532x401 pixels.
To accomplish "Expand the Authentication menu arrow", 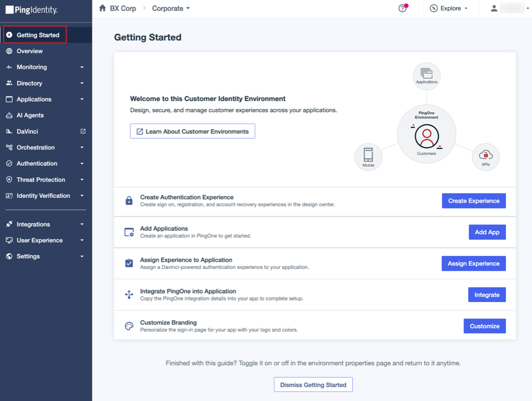I will [x=82, y=163].
